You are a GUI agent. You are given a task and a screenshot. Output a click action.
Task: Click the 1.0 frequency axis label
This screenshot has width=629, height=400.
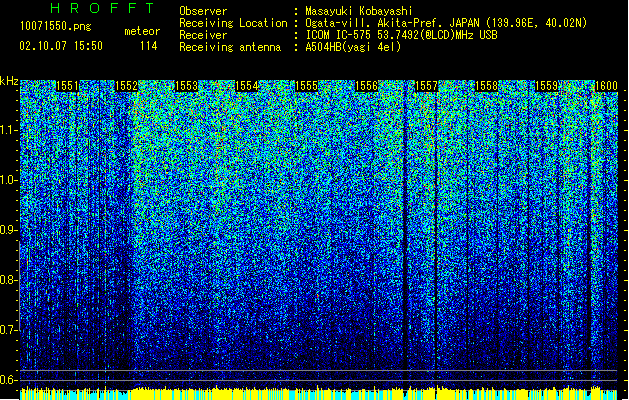click(x=9, y=180)
